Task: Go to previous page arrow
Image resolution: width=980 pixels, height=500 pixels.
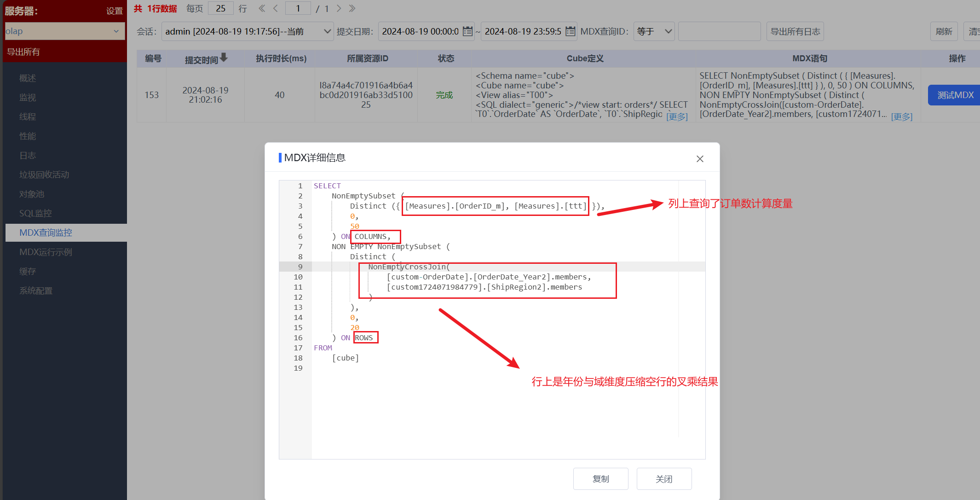Action: (276, 8)
